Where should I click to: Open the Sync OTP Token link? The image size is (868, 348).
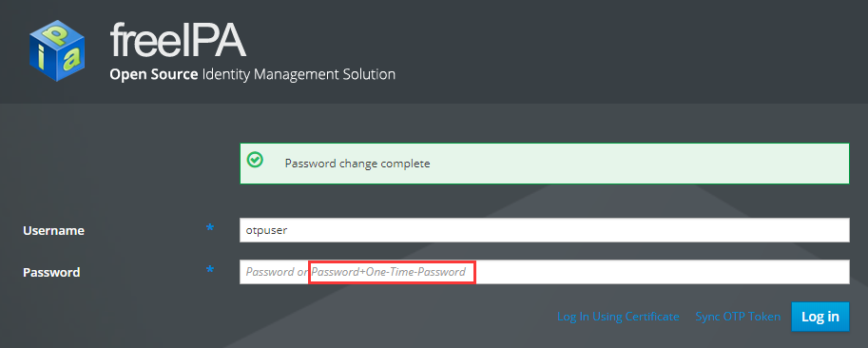(x=738, y=317)
